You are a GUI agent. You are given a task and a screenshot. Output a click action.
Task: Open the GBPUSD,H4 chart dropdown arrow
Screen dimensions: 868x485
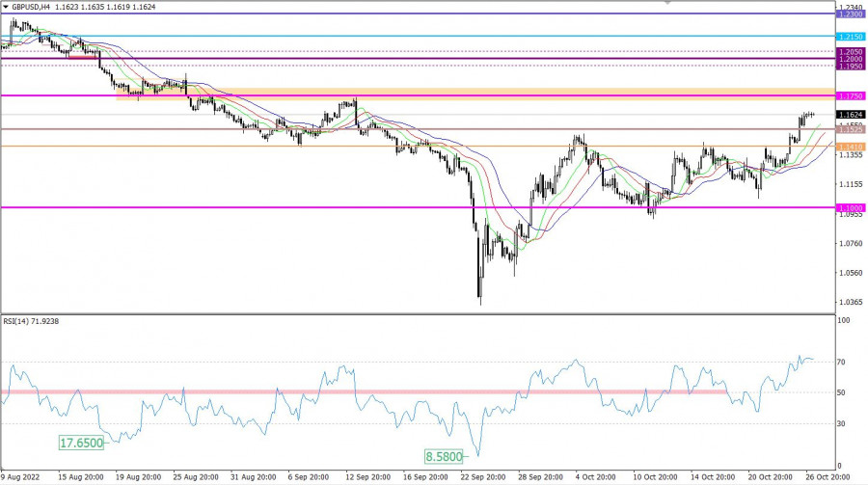point(6,7)
